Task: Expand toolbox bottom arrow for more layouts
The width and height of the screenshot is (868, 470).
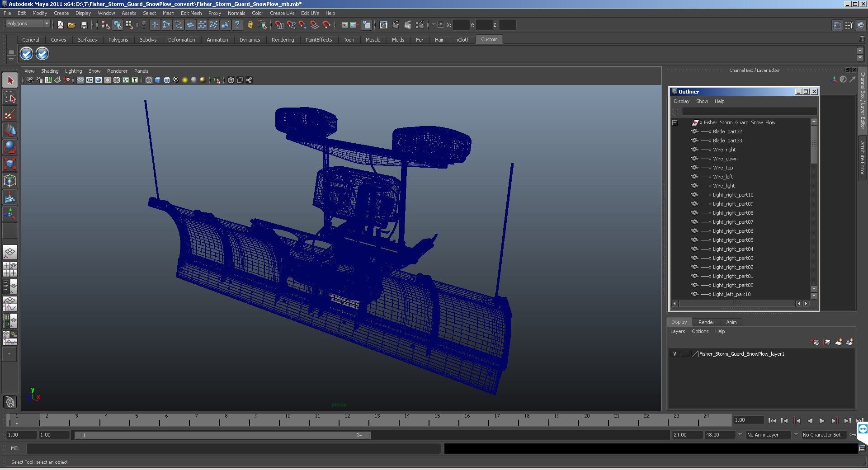Action: (9, 354)
